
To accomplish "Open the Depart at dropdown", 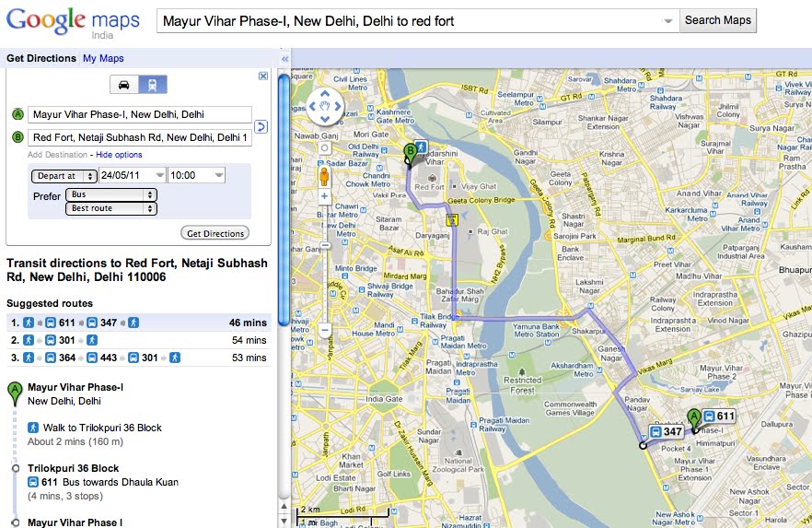I will (x=64, y=176).
